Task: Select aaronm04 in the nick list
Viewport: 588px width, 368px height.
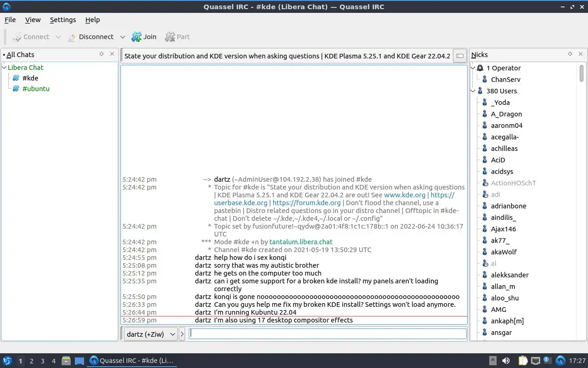Action: coord(507,125)
